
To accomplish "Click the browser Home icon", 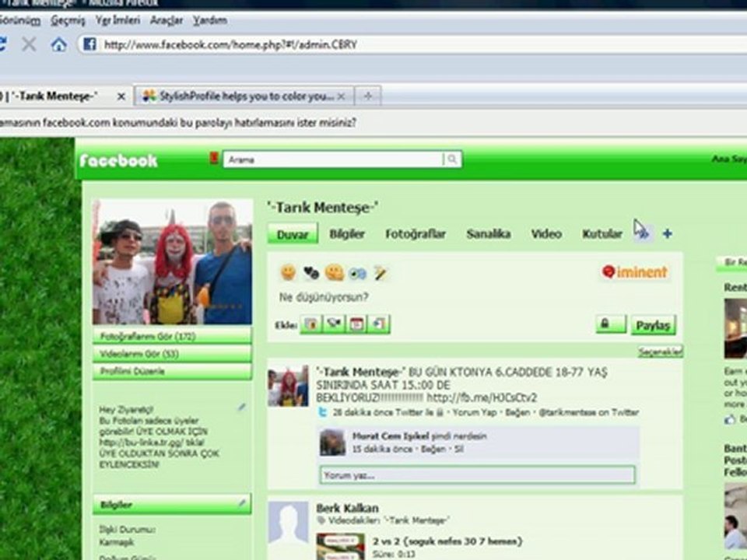I will pyautogui.click(x=58, y=45).
